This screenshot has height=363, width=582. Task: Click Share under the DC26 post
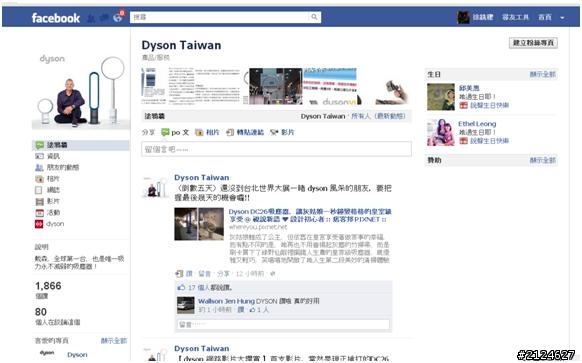(x=223, y=274)
